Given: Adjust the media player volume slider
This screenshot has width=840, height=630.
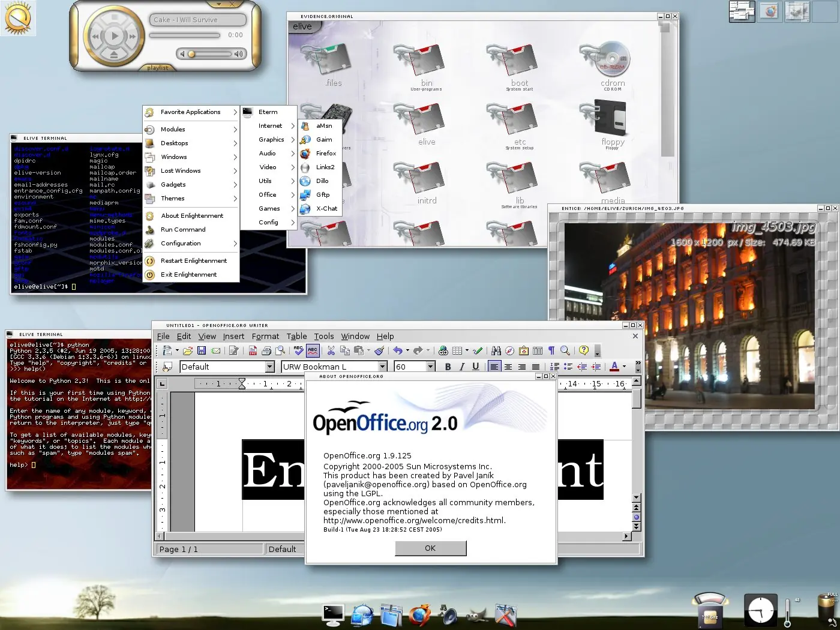Looking at the screenshot, I should (211, 54).
